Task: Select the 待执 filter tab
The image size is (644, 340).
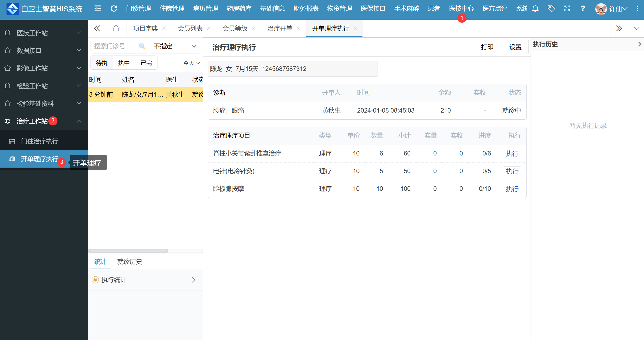Action: [102, 63]
